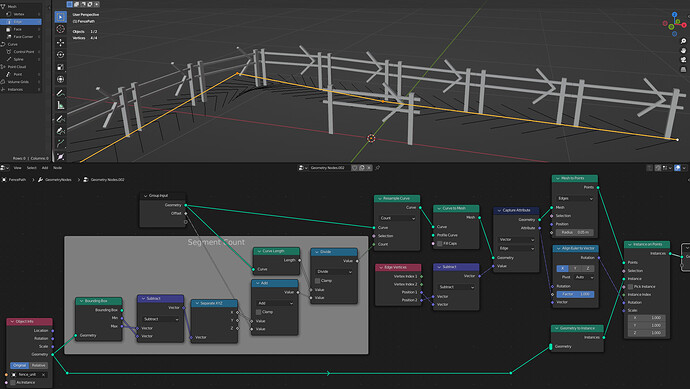Select the Measure tool
The image size is (690, 389).
coord(60,106)
